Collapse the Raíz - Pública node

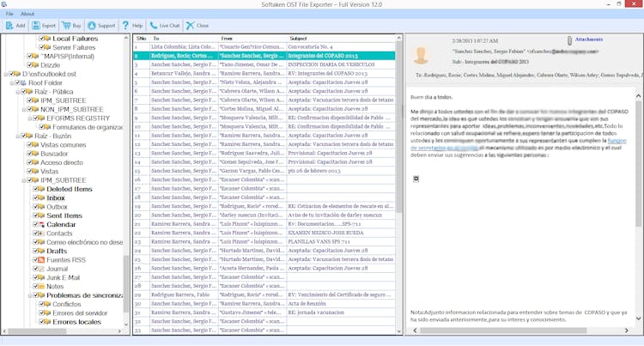[18, 92]
